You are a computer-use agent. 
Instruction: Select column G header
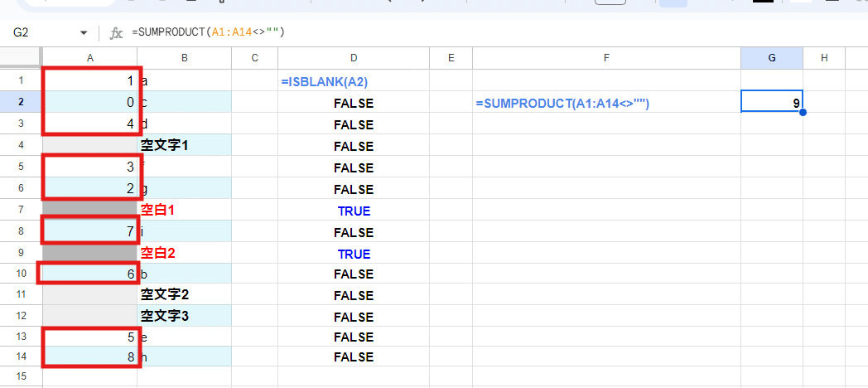[x=772, y=58]
